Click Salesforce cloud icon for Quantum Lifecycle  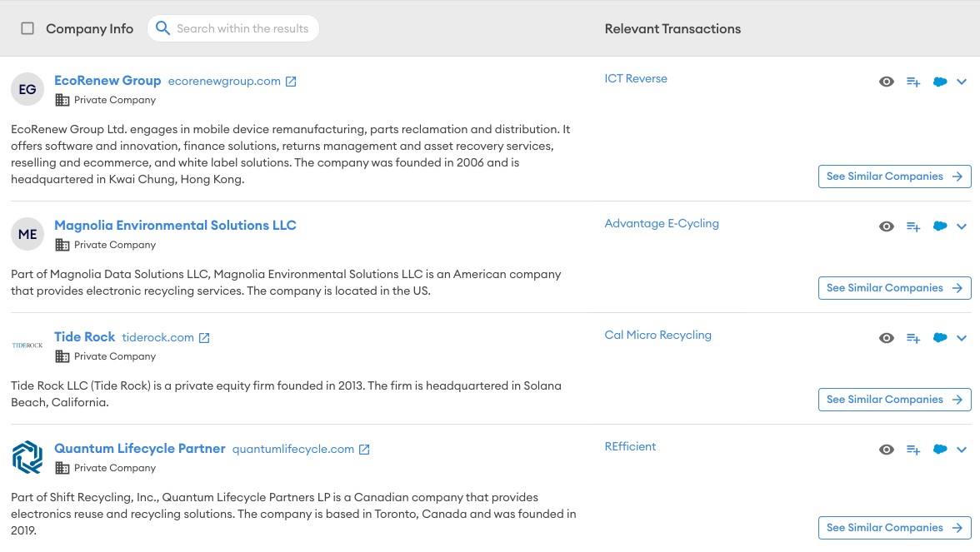click(x=939, y=450)
